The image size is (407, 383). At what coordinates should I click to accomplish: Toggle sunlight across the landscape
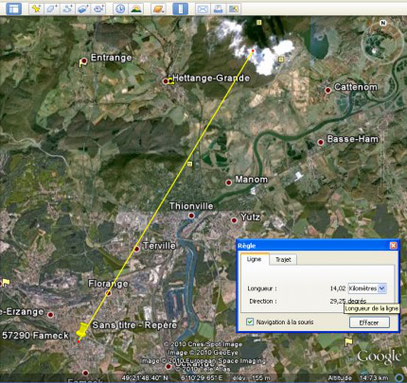pos(136,9)
